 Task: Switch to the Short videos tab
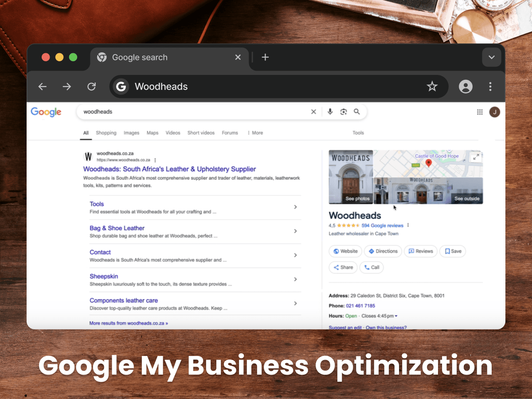tap(201, 133)
